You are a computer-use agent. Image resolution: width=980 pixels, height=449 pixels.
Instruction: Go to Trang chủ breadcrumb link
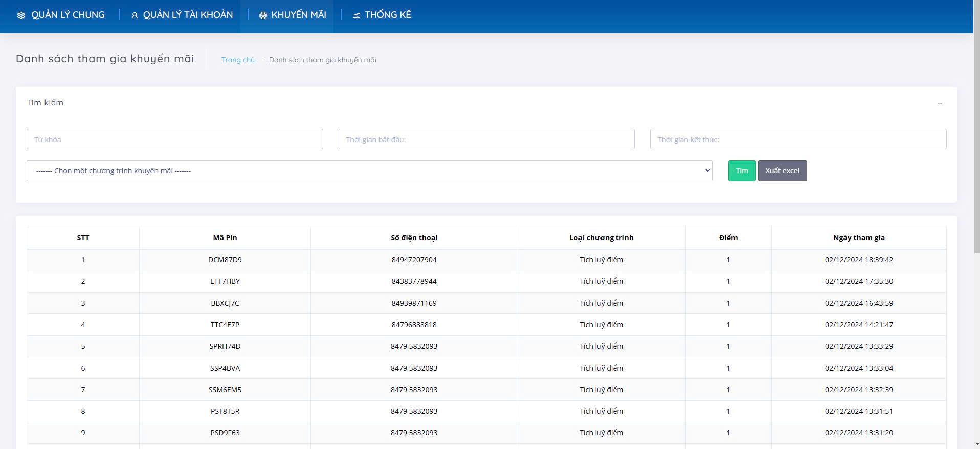(x=238, y=60)
